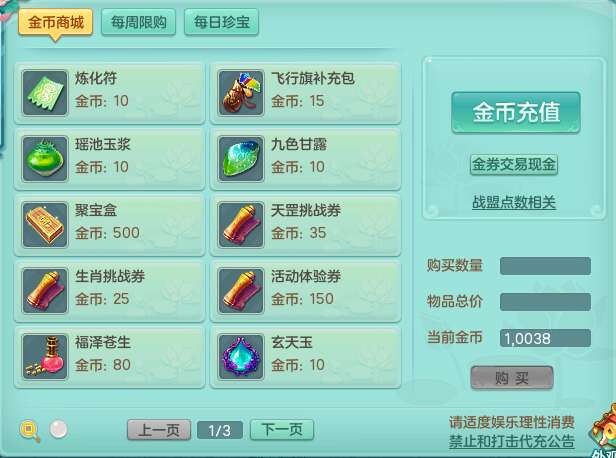The height and width of the screenshot is (458, 616).
Task: Select the 活动体验券 item entry
Action: (306, 291)
